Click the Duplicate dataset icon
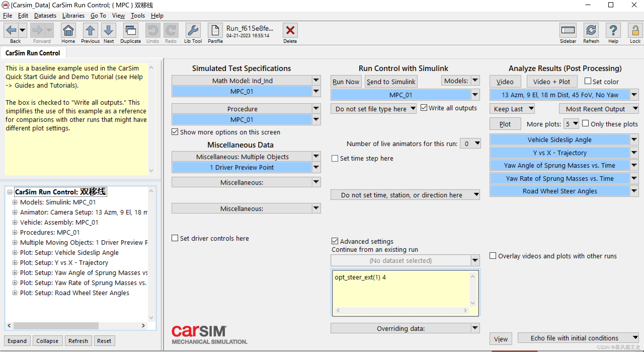The width and height of the screenshot is (644, 352). pyautogui.click(x=131, y=31)
